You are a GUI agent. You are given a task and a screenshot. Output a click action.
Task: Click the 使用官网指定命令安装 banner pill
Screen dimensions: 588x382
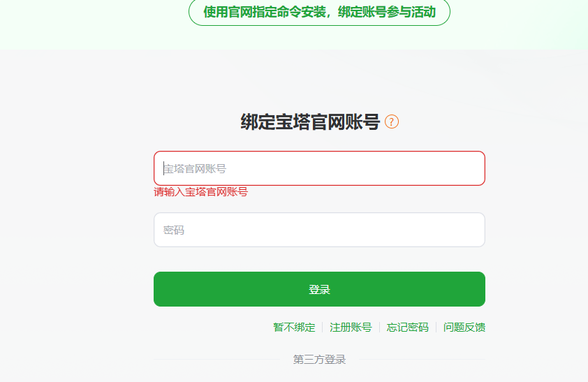[319, 12]
